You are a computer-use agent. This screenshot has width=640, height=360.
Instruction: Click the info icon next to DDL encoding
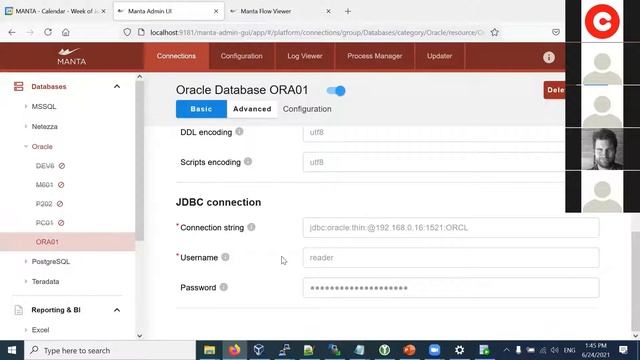click(239, 131)
